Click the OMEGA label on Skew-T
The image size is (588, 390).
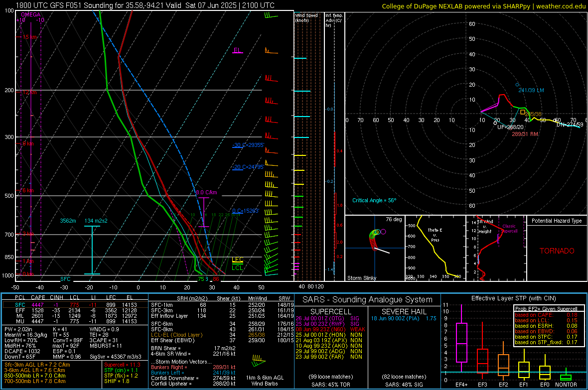click(31, 14)
